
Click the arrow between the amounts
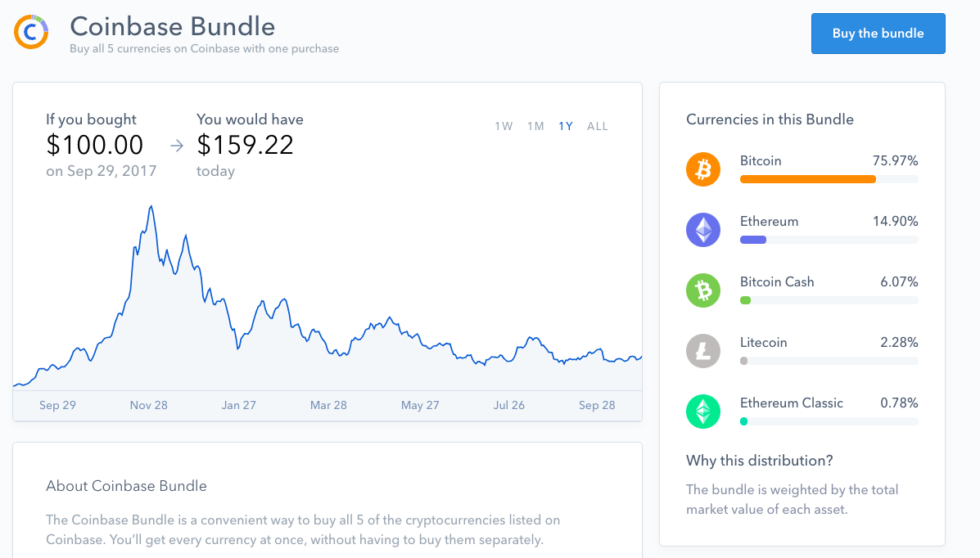tap(177, 146)
